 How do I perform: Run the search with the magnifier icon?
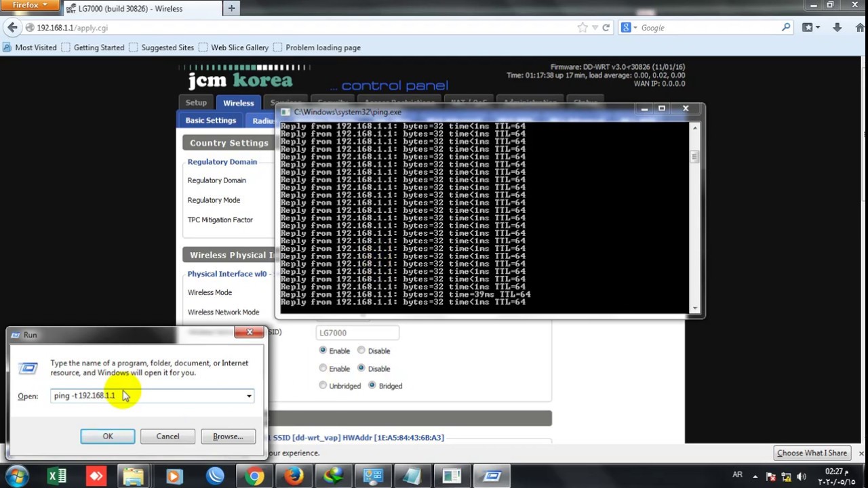pyautogui.click(x=786, y=28)
